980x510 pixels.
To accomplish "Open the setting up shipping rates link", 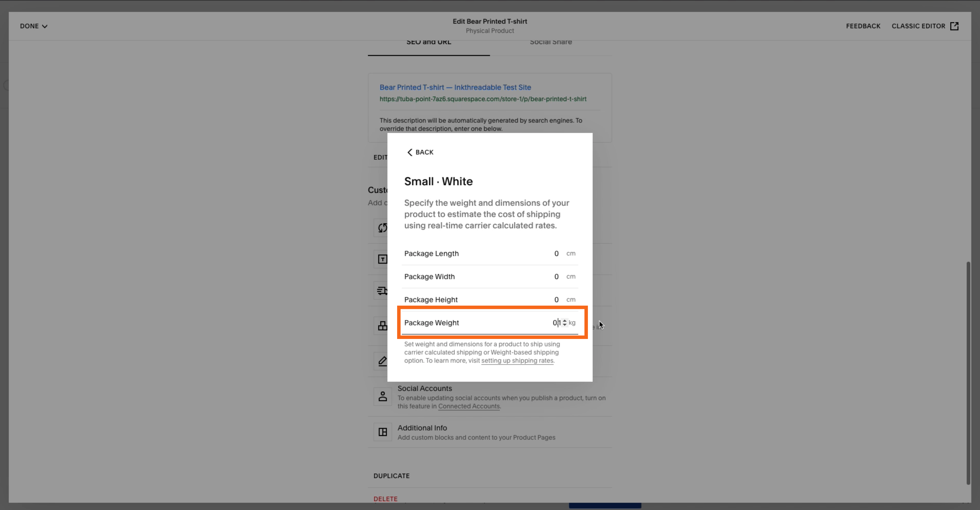I will 517,361.
